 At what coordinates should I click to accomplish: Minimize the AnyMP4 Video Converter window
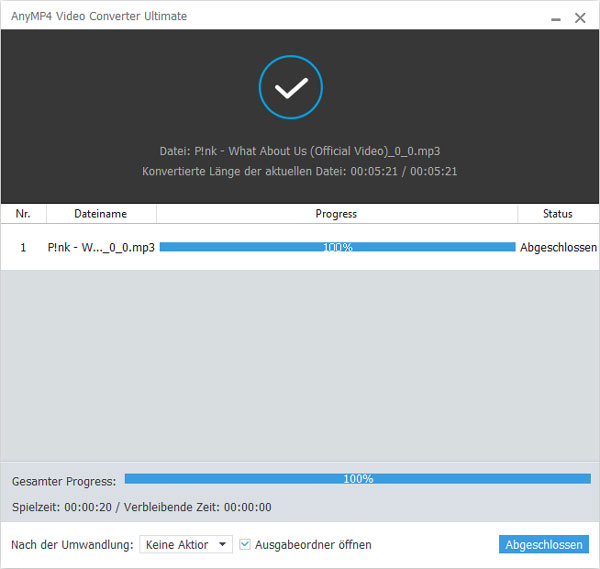pos(556,18)
